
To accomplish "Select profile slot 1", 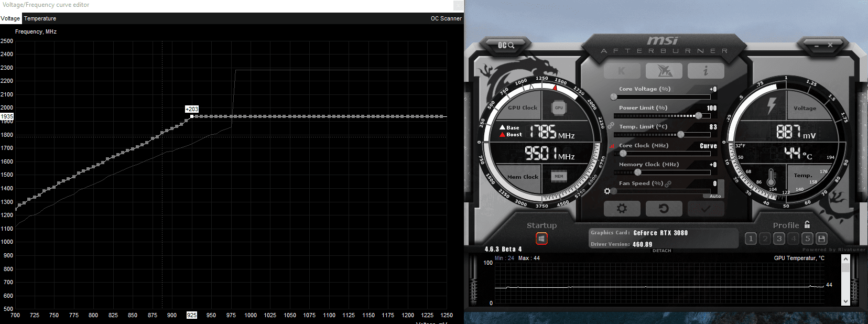I will (x=751, y=239).
